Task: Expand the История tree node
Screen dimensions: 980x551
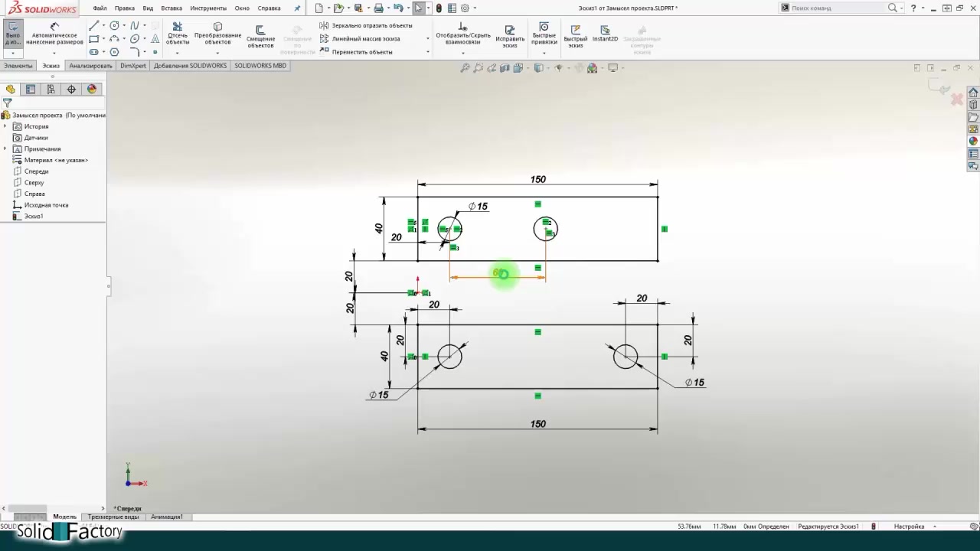Action: click(x=5, y=126)
